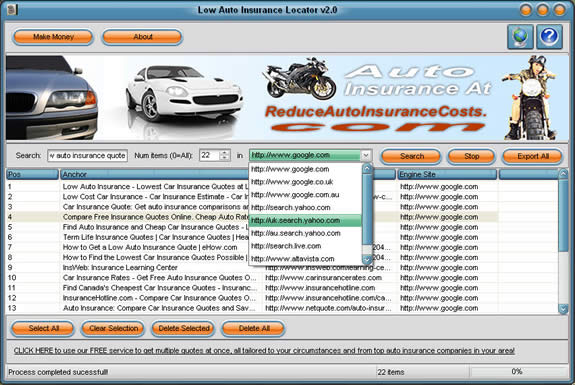
Task: Click Delete Selected button
Action: pyautogui.click(x=184, y=329)
